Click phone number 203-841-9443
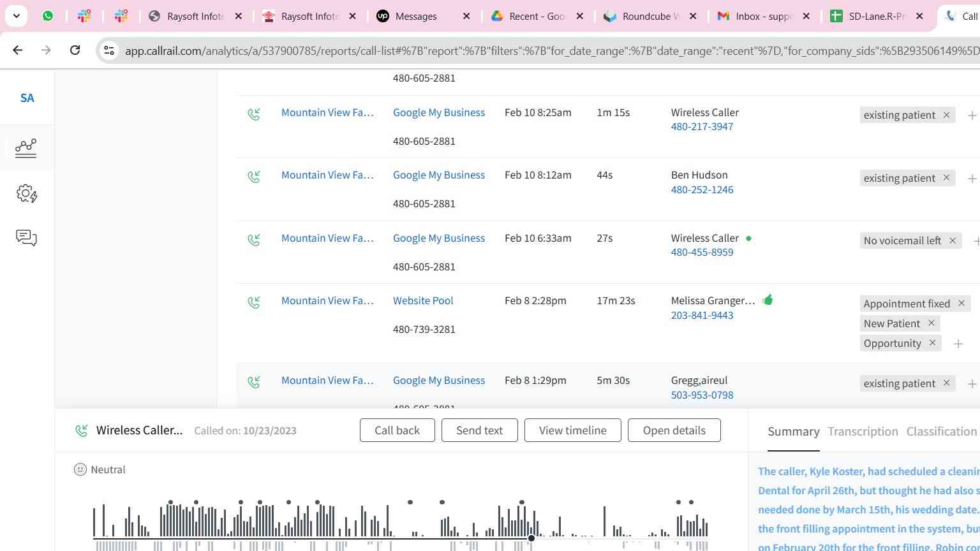This screenshot has height=551, width=980. (x=702, y=315)
